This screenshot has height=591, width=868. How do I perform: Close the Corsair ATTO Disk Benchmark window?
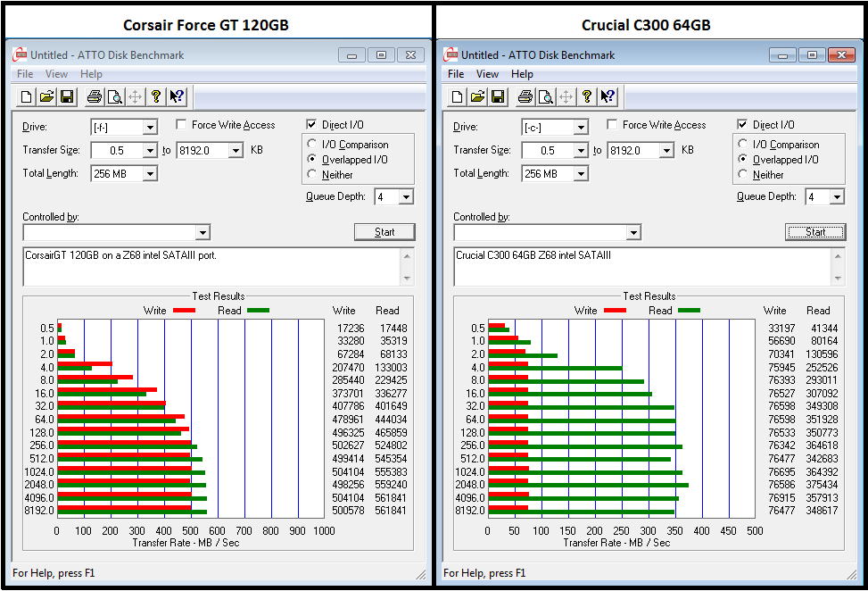coord(410,54)
